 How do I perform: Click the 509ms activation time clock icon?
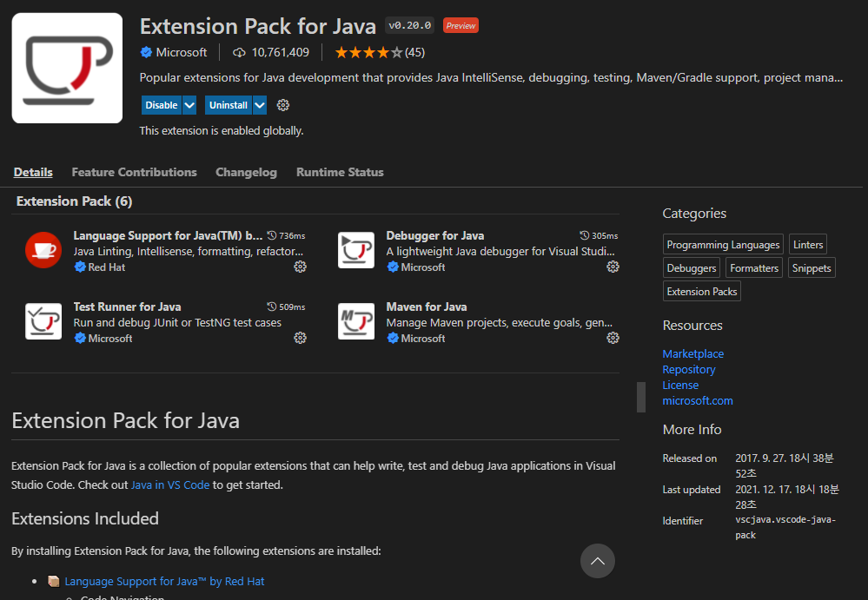(x=272, y=307)
